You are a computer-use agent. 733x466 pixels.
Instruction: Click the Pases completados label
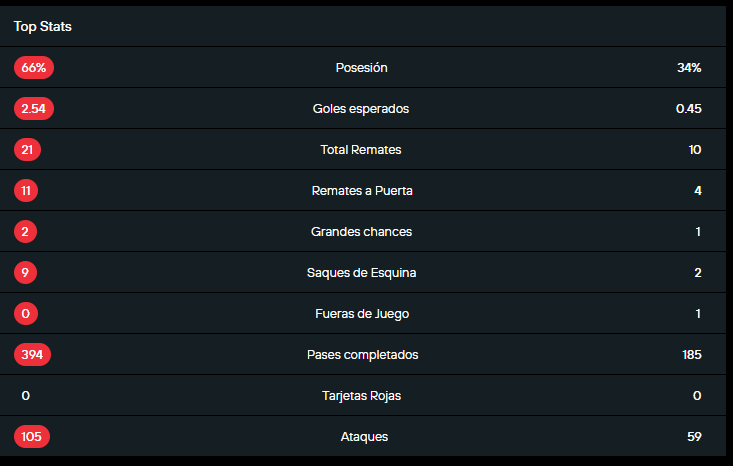[361, 355]
